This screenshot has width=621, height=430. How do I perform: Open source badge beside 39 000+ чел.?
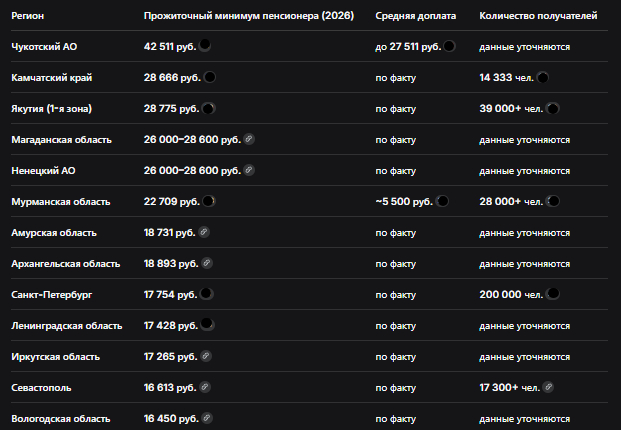(x=553, y=108)
